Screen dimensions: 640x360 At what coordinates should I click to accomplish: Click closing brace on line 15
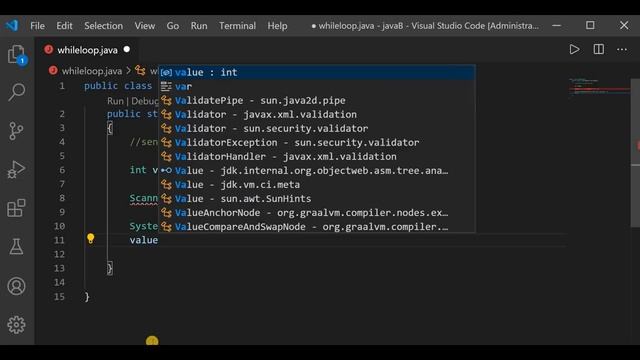coord(87,297)
